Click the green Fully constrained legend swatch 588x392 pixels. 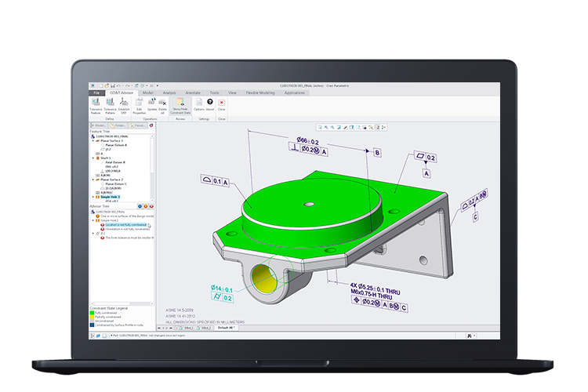[x=92, y=314]
